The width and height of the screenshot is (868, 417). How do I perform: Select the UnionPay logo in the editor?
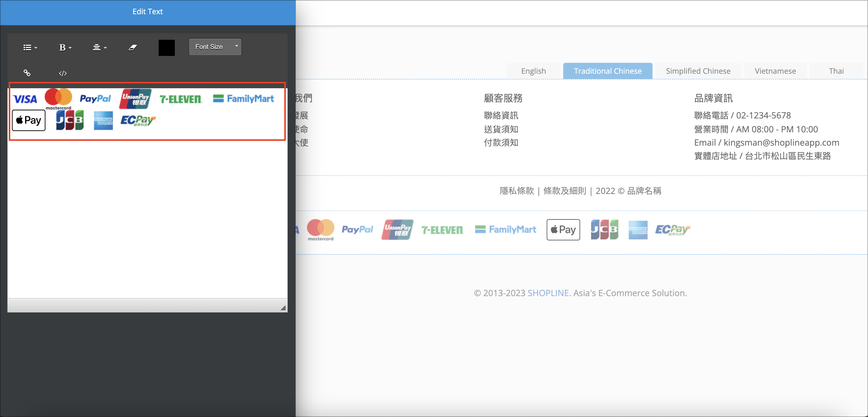135,99
